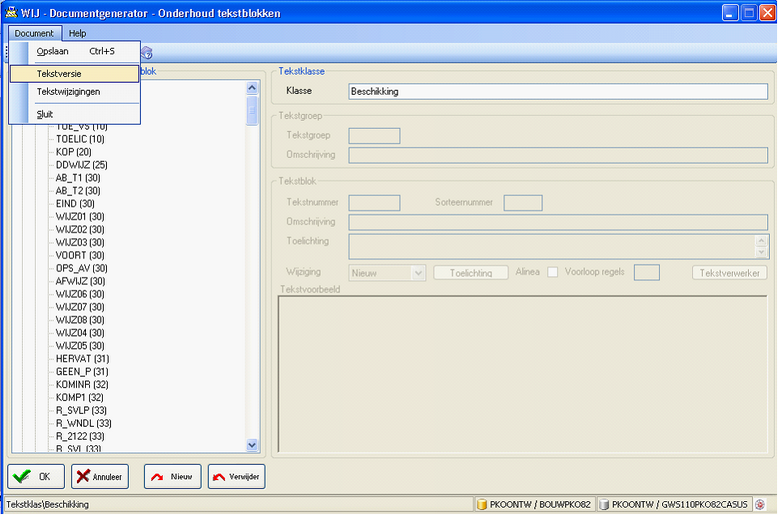Select tree item WIJZ07 (30)
Screen dimensions: 778x515
(x=80, y=307)
